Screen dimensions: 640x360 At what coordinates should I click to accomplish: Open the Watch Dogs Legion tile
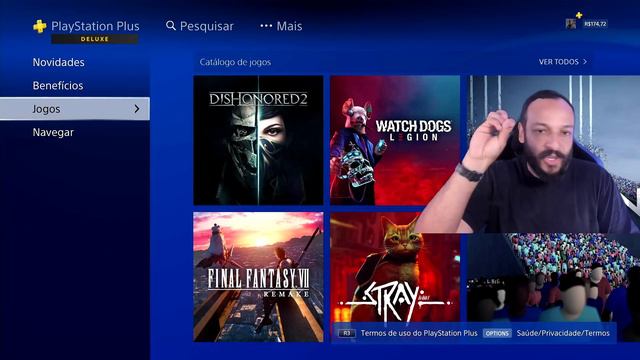[395, 140]
